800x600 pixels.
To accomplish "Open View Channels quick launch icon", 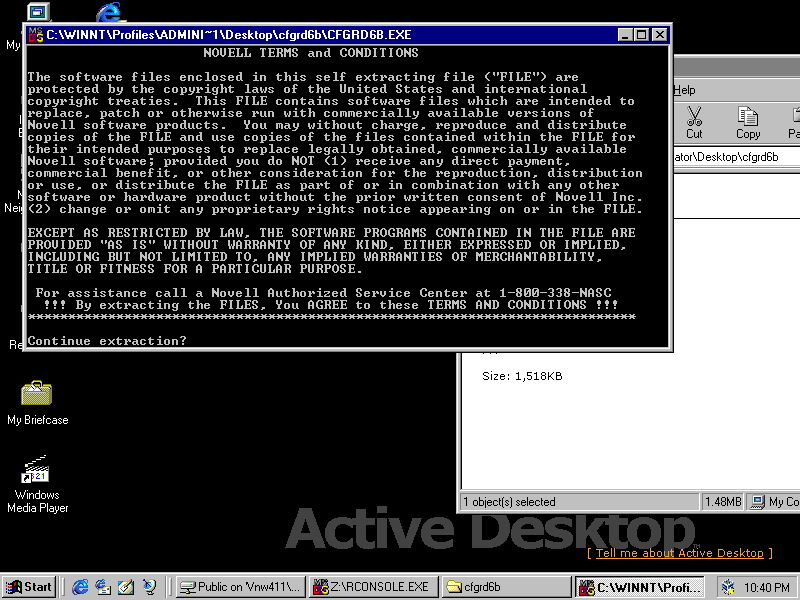I will tap(149, 587).
